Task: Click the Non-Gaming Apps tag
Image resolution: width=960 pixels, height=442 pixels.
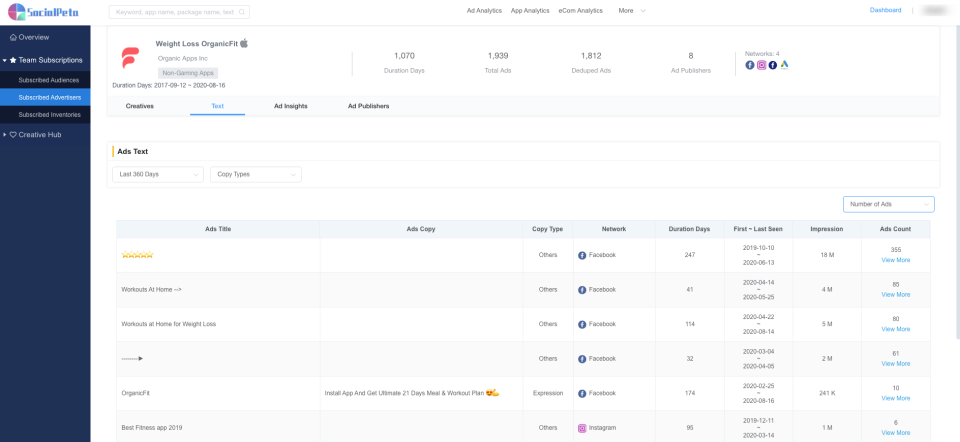Action: [x=188, y=73]
